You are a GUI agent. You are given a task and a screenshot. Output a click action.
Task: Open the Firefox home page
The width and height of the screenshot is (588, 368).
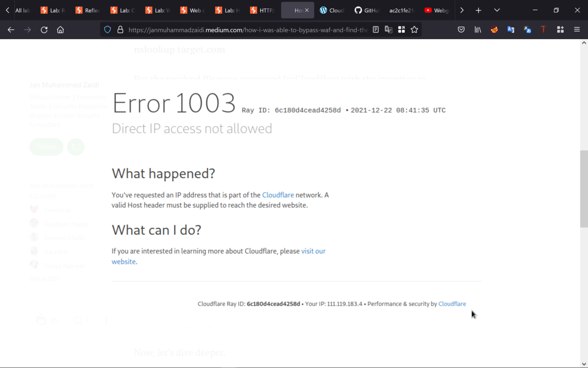point(60,30)
